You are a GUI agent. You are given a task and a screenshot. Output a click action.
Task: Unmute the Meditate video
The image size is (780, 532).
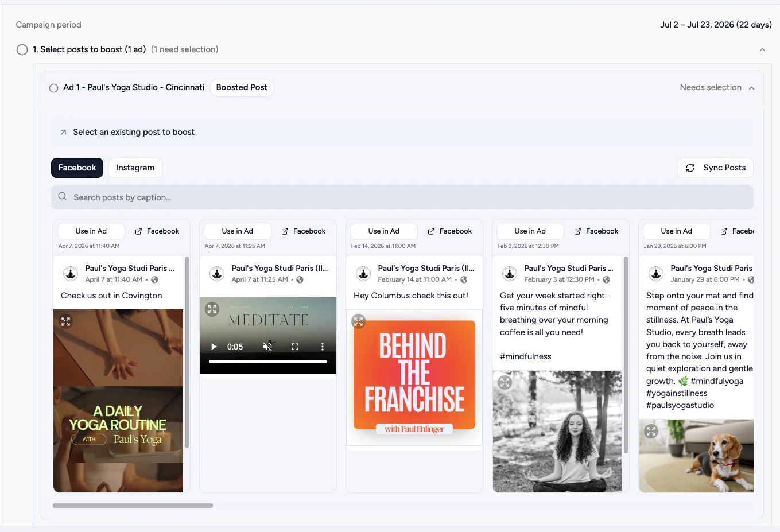[x=267, y=347]
